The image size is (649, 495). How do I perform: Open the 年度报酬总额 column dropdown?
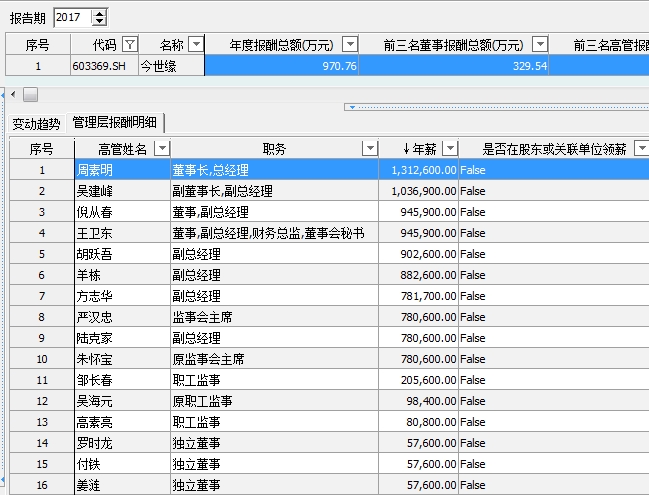click(x=350, y=44)
